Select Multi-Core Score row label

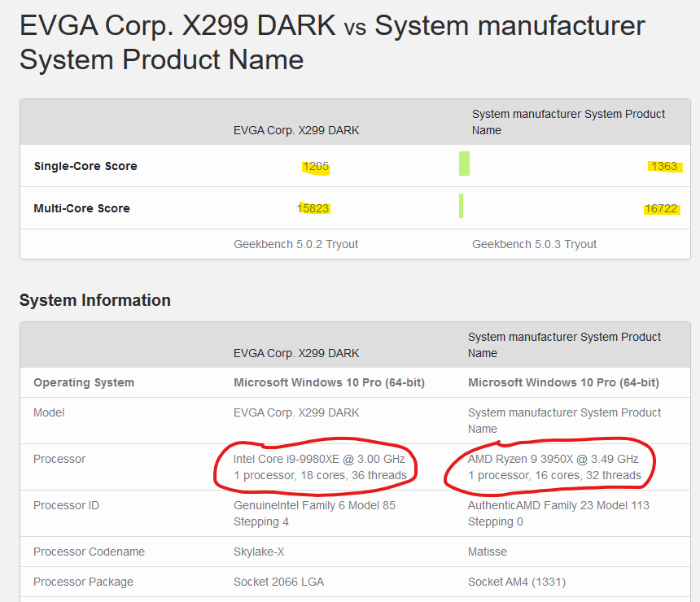click(x=82, y=208)
